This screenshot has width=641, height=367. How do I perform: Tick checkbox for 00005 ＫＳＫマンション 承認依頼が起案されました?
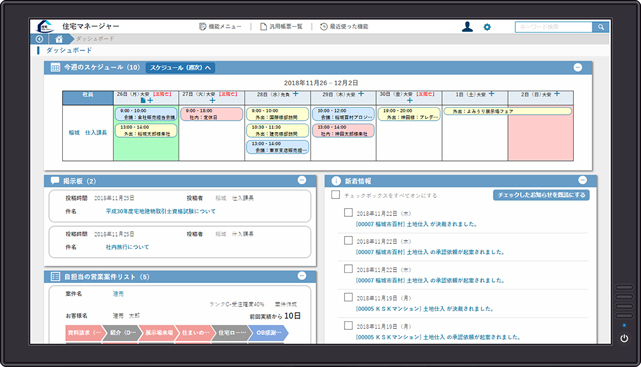348,326
